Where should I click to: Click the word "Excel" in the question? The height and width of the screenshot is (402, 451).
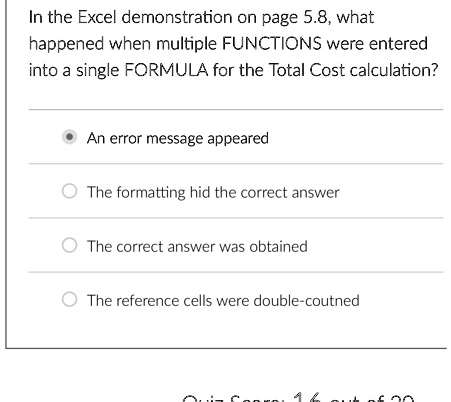coord(97,17)
